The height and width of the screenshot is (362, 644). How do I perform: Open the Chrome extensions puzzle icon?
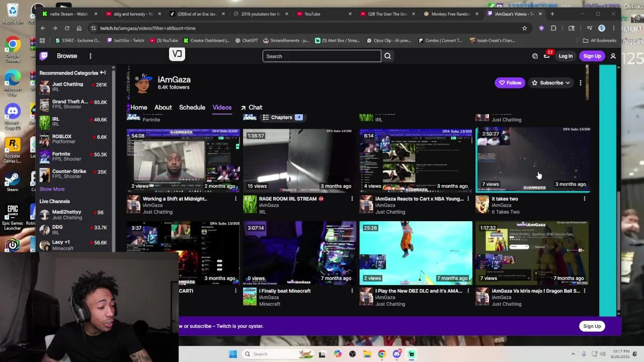click(553, 28)
